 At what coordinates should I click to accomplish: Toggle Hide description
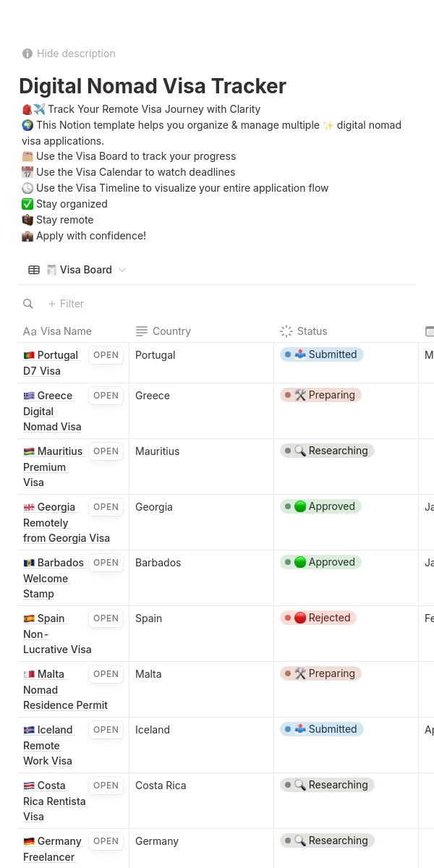76,54
